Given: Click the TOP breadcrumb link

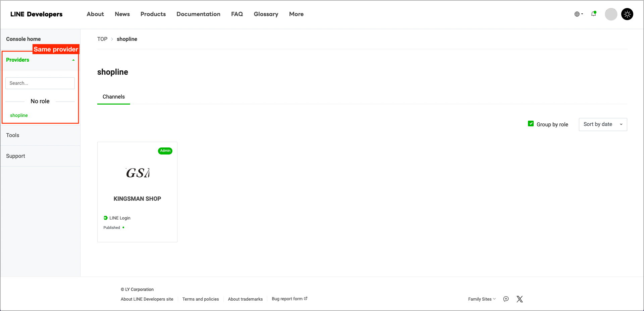Looking at the screenshot, I should (102, 39).
